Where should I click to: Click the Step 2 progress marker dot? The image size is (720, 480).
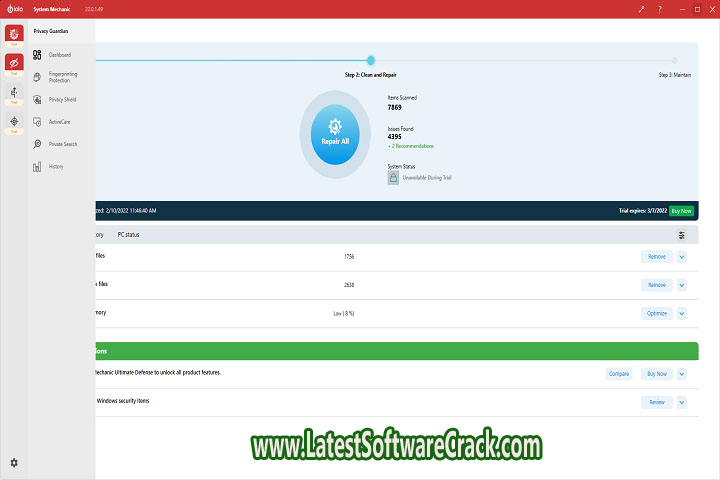[371, 60]
